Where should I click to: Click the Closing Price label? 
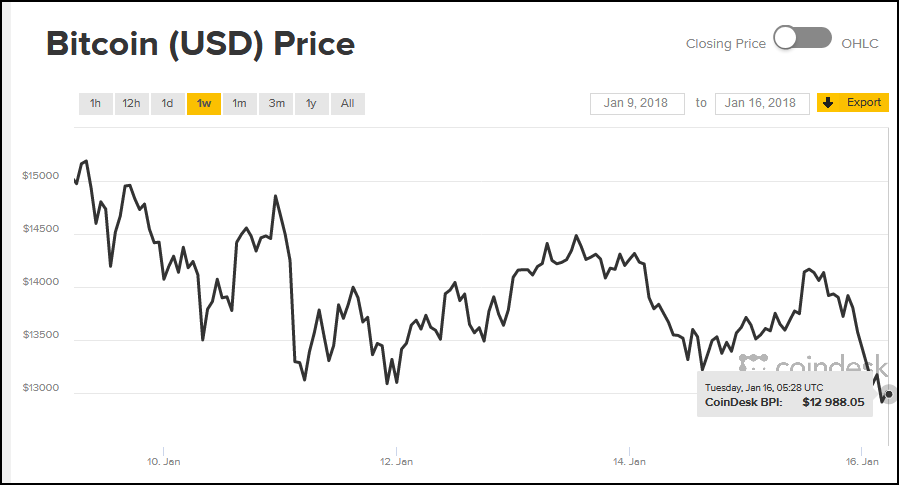pos(725,44)
